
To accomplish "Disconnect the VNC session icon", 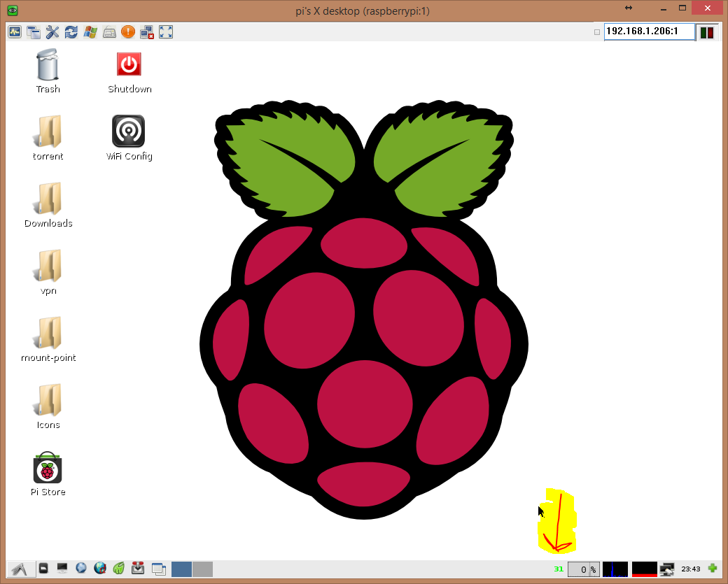I will click(147, 32).
